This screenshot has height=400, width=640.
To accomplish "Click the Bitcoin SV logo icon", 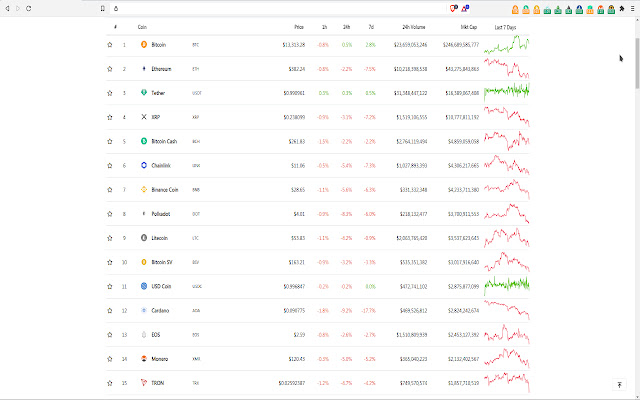I will [x=144, y=262].
